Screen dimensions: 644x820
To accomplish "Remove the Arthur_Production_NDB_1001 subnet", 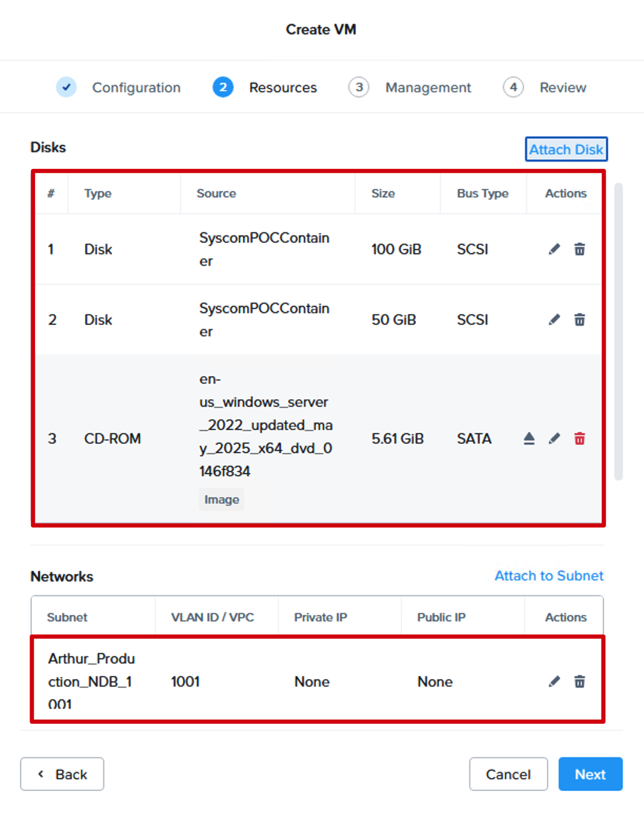I will click(x=579, y=682).
